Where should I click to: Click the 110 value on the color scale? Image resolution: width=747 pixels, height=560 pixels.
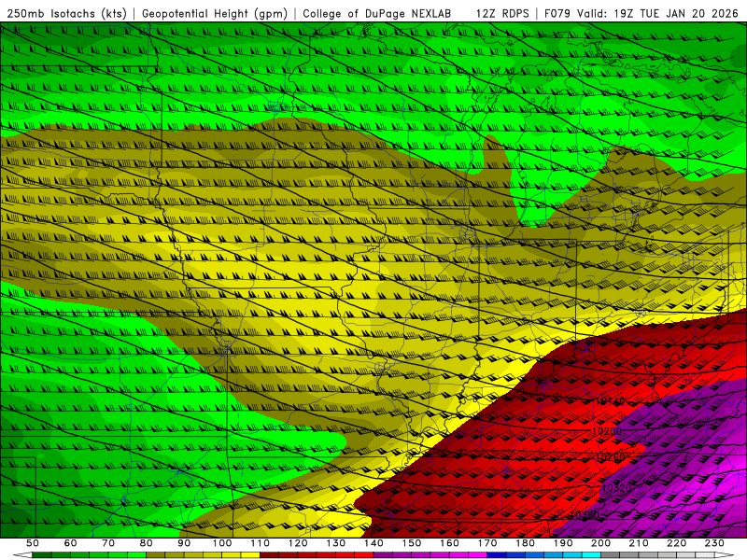pyautogui.click(x=261, y=543)
